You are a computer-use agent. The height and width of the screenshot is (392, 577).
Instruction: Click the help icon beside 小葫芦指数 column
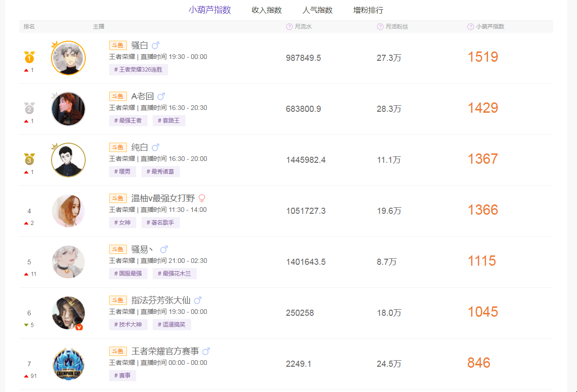pyautogui.click(x=471, y=27)
